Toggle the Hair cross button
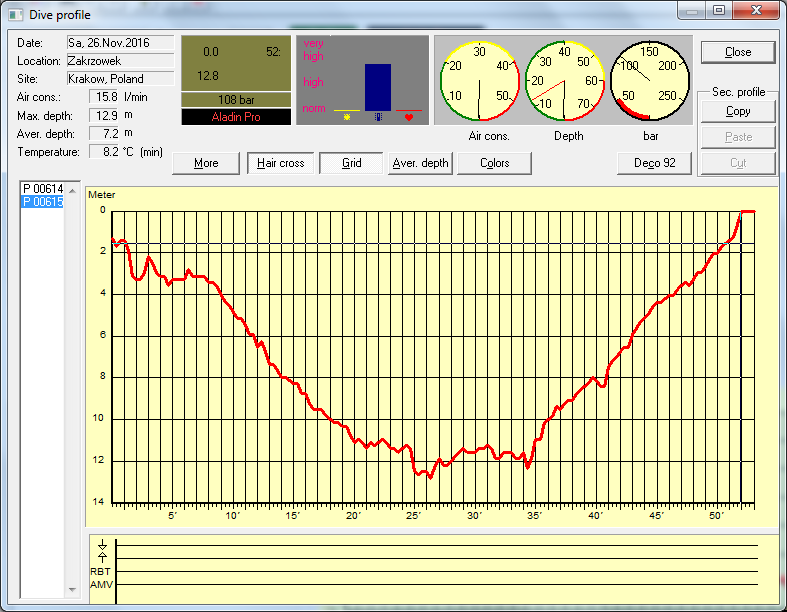Viewport: 787px width, 612px height. click(x=281, y=163)
